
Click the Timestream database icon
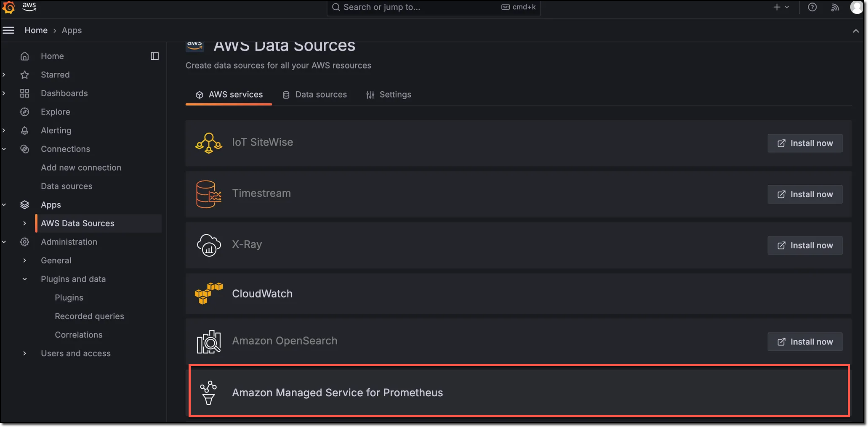(209, 194)
